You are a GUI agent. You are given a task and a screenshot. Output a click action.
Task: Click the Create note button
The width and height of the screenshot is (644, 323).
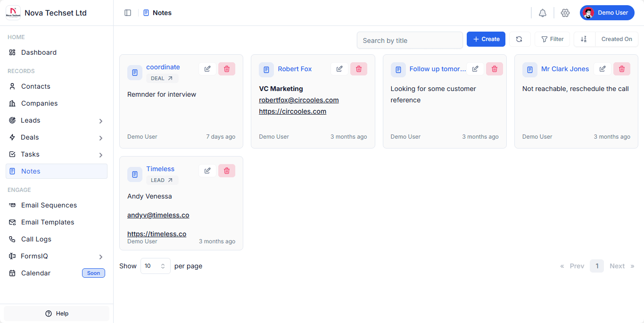pos(486,39)
